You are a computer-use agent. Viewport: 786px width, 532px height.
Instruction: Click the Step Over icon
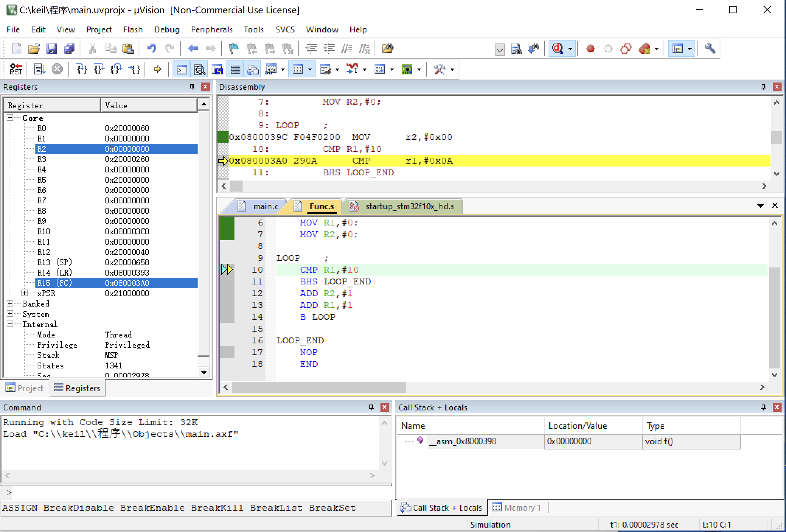(x=99, y=69)
